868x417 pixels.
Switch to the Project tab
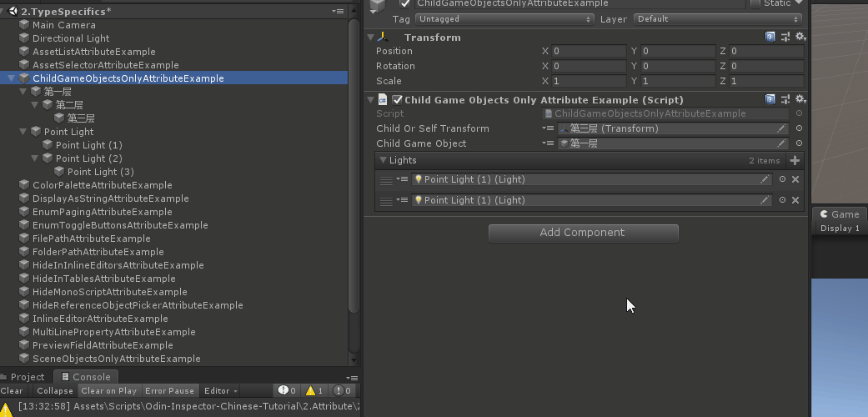pyautogui.click(x=27, y=377)
